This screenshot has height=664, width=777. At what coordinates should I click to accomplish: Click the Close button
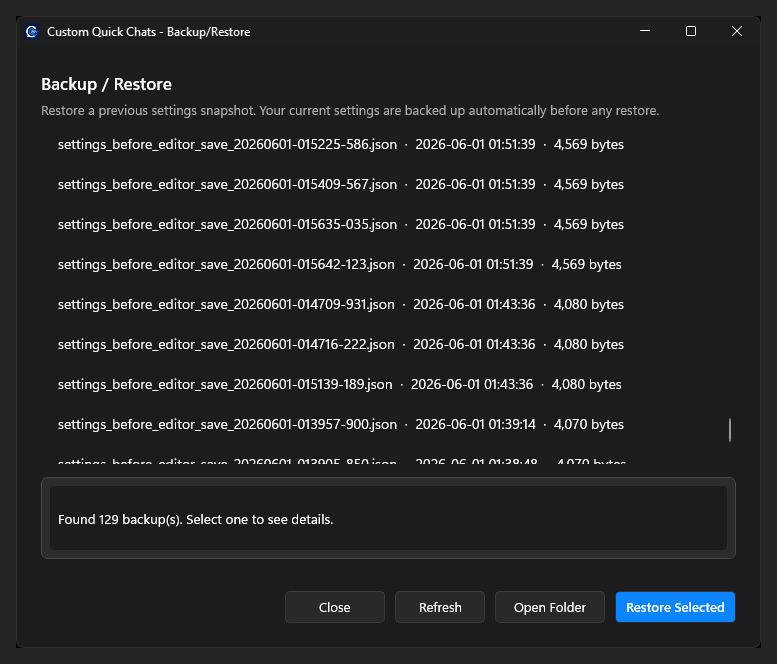pyautogui.click(x=334, y=607)
